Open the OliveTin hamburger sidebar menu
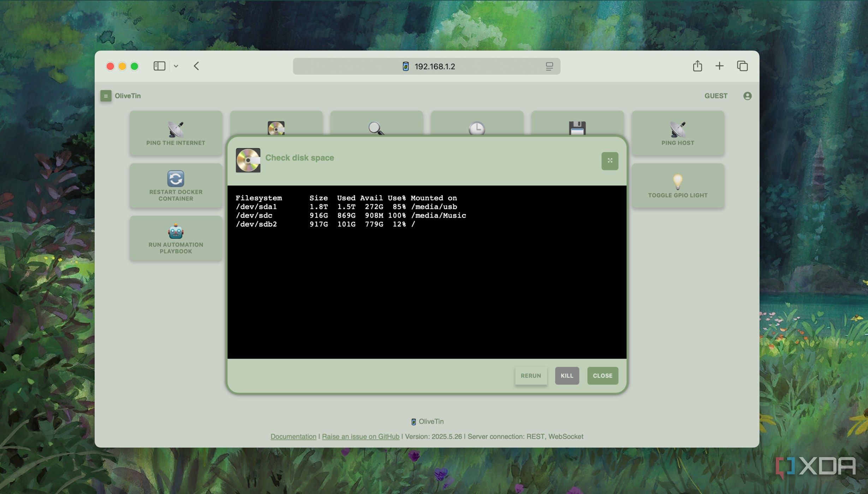Image resolution: width=868 pixels, height=494 pixels. pos(106,96)
